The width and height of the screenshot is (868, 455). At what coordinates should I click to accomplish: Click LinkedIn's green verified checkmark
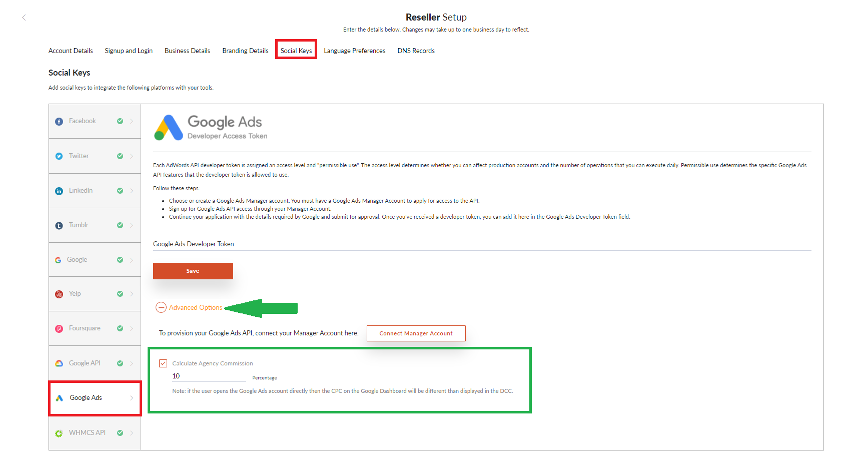120,191
